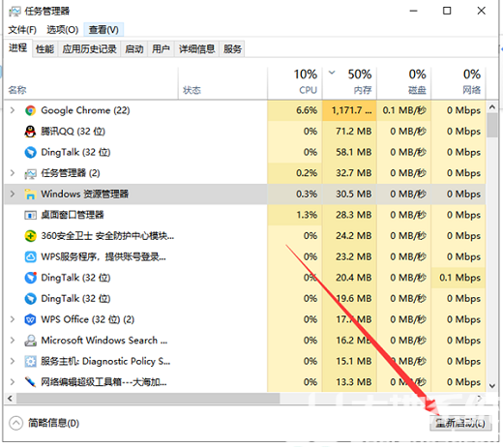Select the 桌面窗口管理器 row name
The width and height of the screenshot is (503, 448).
point(73,215)
